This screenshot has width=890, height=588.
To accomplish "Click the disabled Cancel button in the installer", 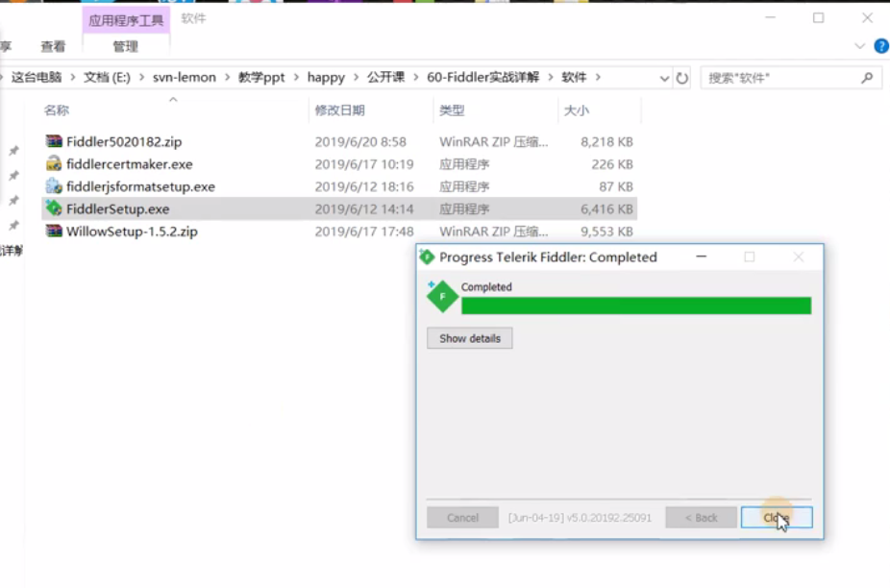I will point(462,518).
